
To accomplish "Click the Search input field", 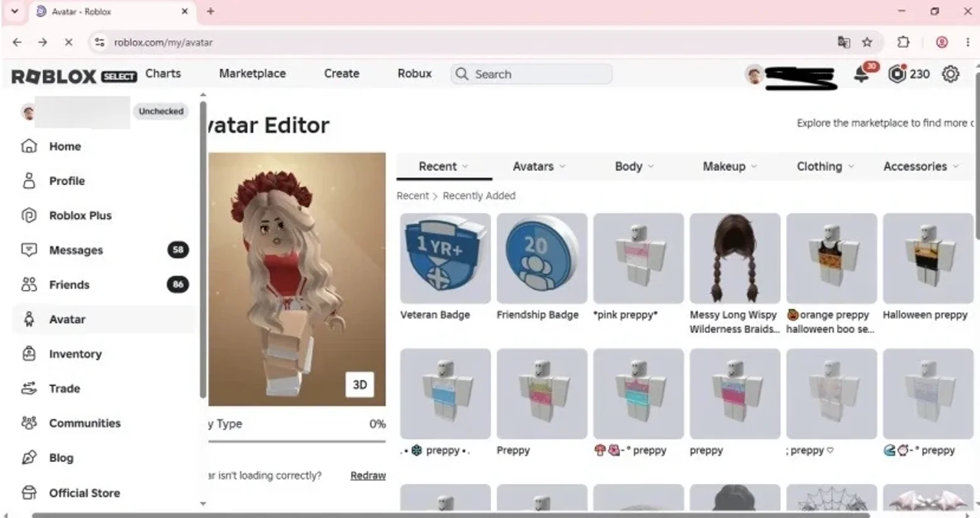I will pyautogui.click(x=531, y=74).
